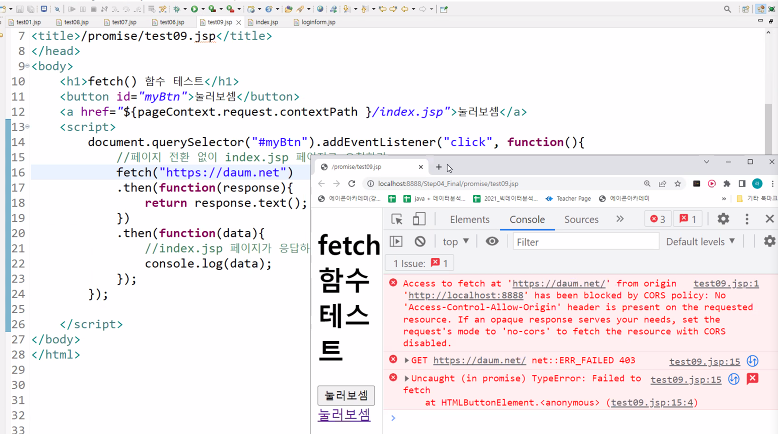Click the network reveal icon on TypeError row
The width and height of the screenshot is (778, 434).
[x=734, y=379]
